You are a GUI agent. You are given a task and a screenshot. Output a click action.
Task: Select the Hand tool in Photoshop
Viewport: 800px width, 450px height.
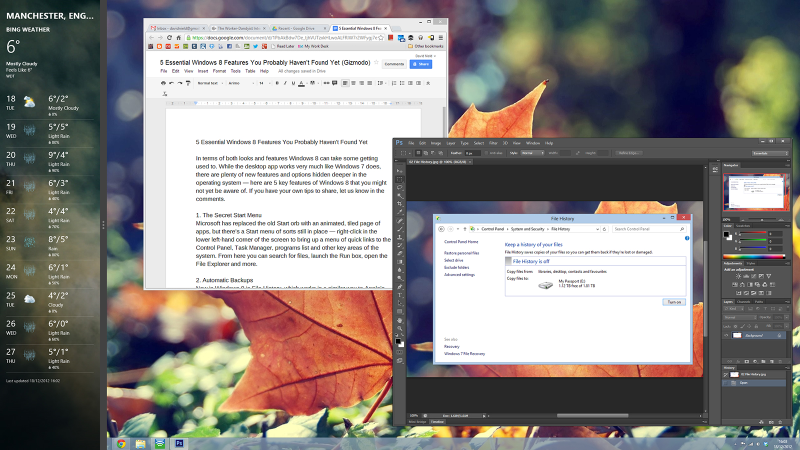pyautogui.click(x=399, y=320)
